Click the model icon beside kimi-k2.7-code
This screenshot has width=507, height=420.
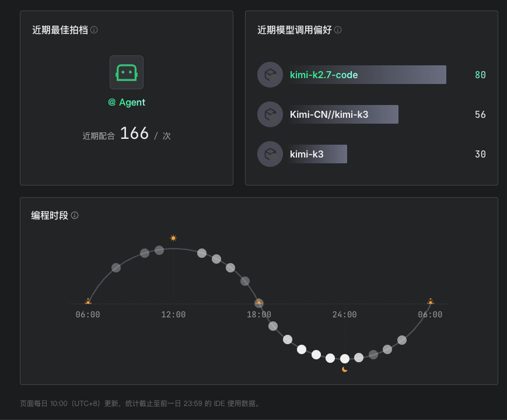270,75
